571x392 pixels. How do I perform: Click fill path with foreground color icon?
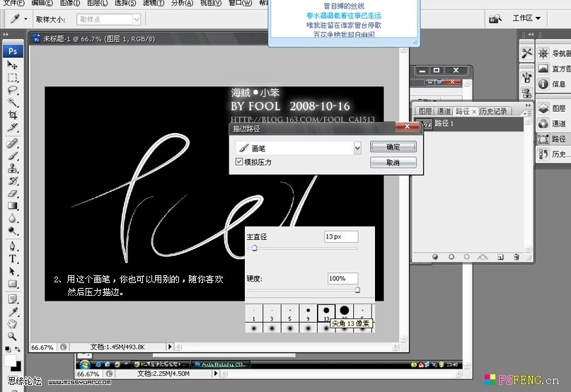click(435, 257)
